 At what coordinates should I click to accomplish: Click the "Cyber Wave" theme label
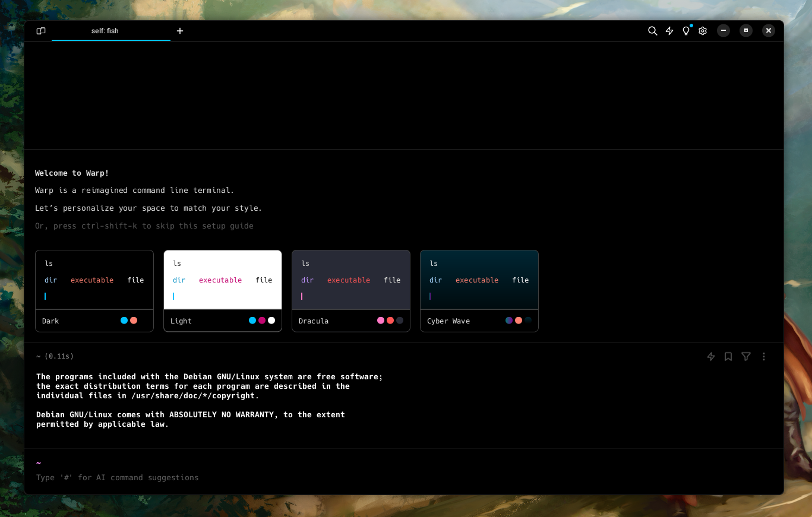click(448, 321)
